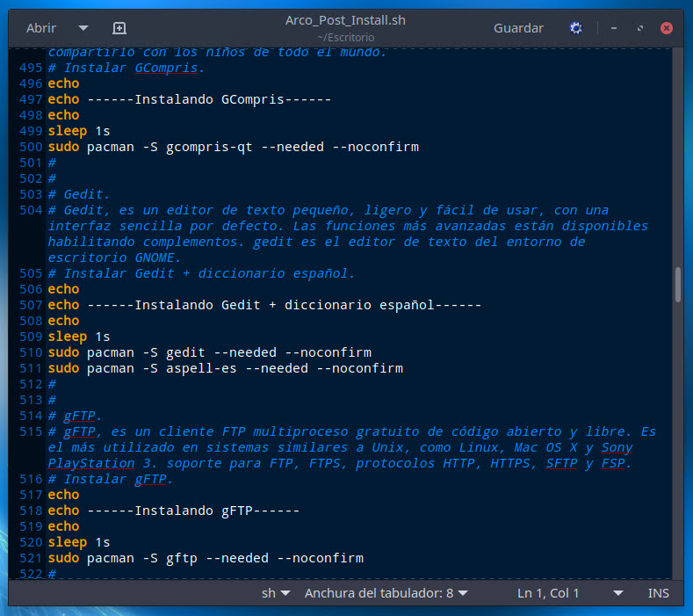Toggle INS insert mode indicator
Screen dimensions: 693x616
tap(659, 593)
